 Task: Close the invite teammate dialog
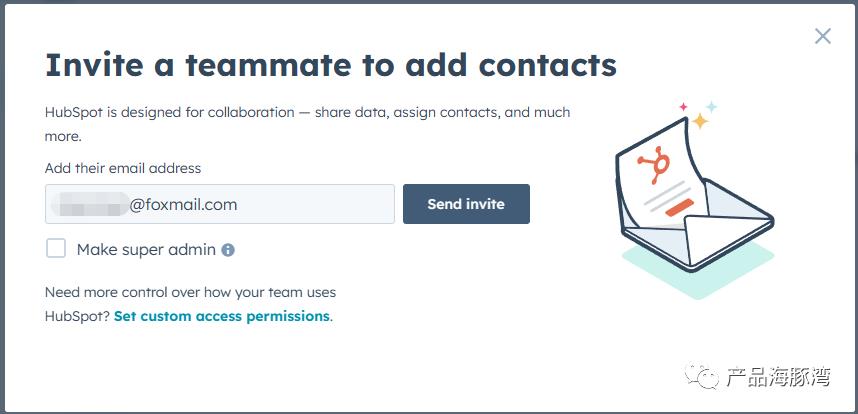(822, 36)
